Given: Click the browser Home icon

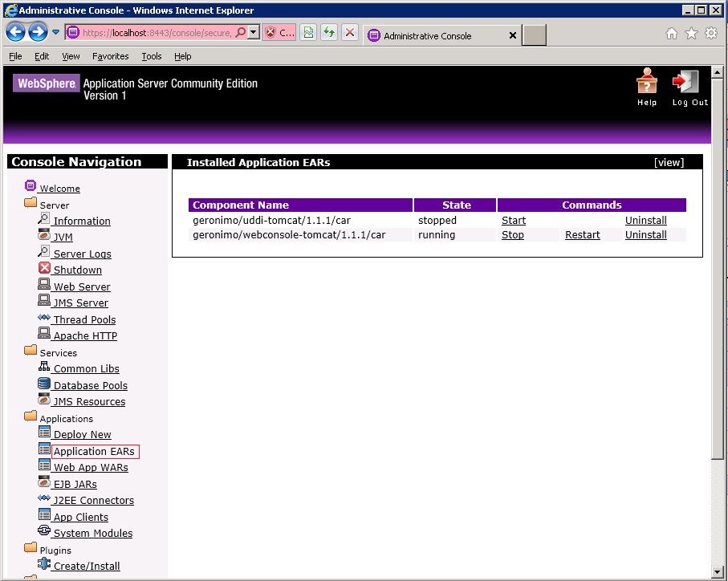Looking at the screenshot, I should [x=671, y=34].
